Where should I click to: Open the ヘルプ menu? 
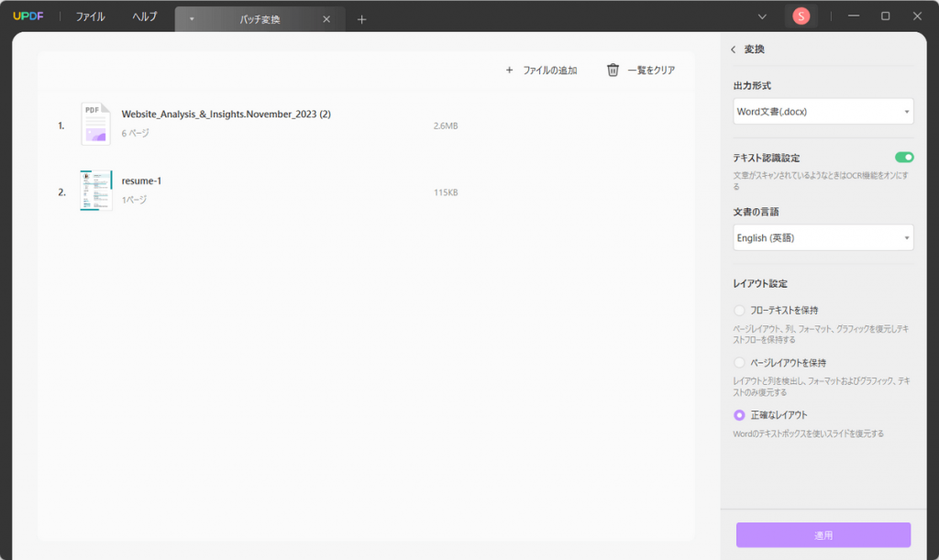coord(144,16)
